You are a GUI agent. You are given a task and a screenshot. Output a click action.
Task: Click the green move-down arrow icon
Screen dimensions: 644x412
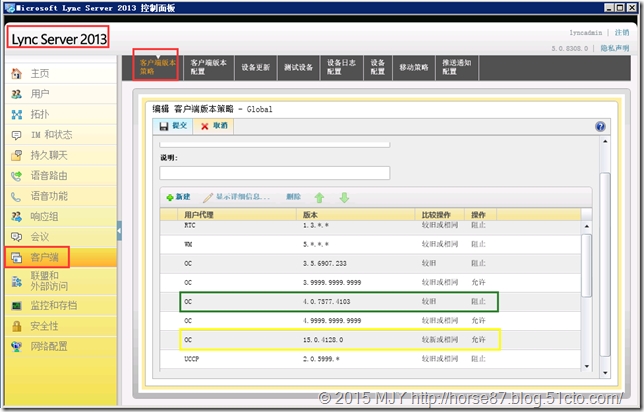click(344, 198)
